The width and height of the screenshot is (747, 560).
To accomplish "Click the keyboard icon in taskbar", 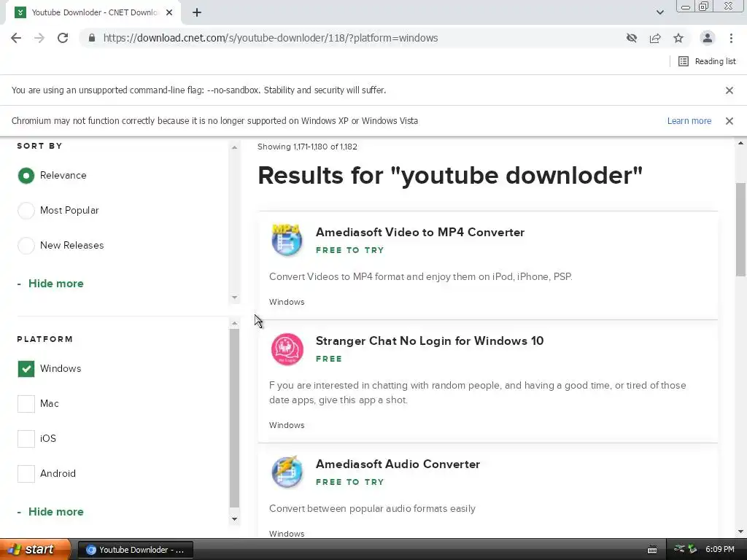I will (652, 550).
